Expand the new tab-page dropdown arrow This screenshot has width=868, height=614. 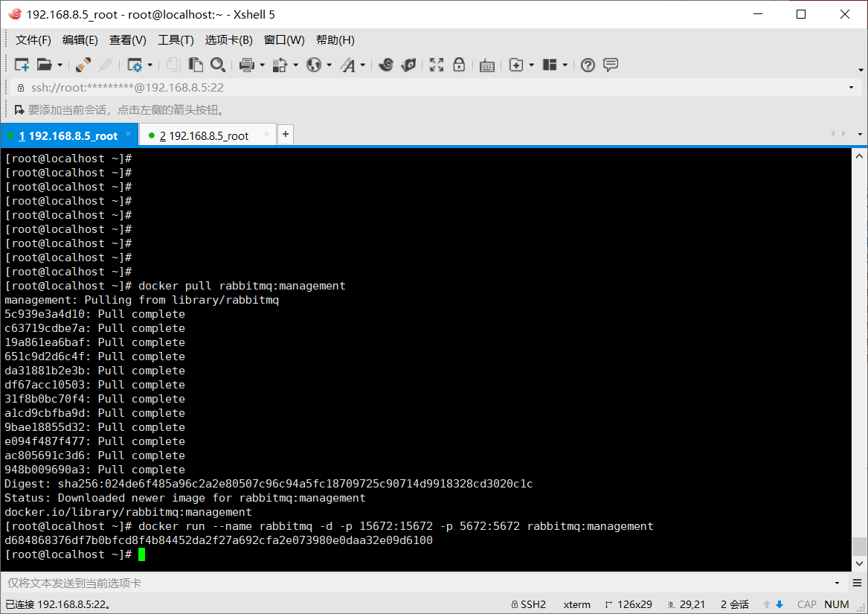(x=531, y=65)
